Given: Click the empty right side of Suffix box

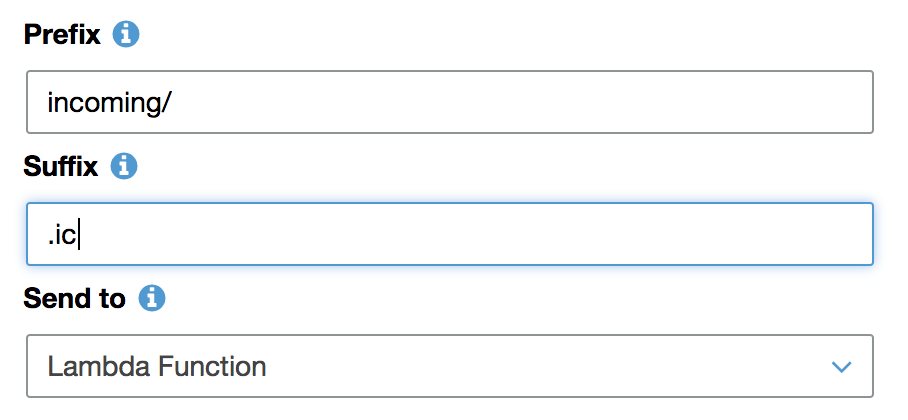Looking at the screenshot, I should [650, 234].
